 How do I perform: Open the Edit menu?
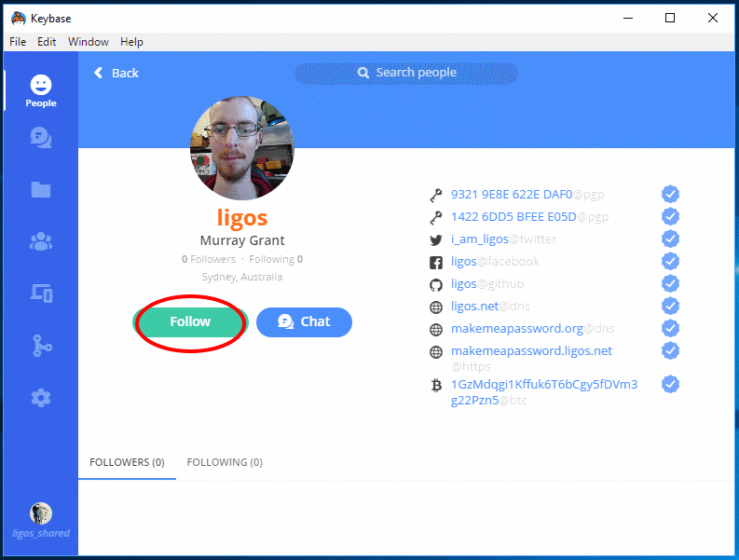point(47,42)
